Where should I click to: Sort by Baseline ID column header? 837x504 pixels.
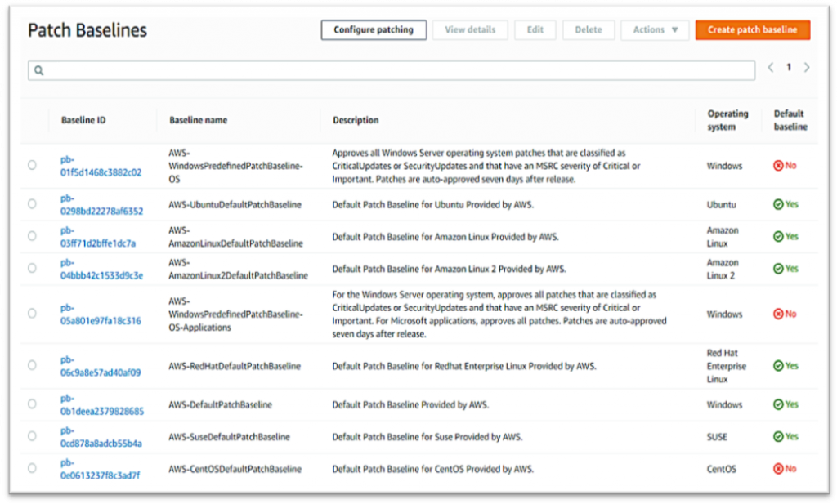83,120
